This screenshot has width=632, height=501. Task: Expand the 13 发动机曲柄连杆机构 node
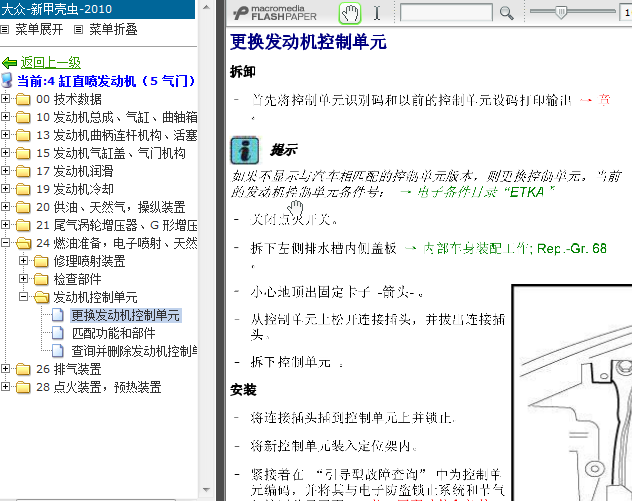pos(5,135)
